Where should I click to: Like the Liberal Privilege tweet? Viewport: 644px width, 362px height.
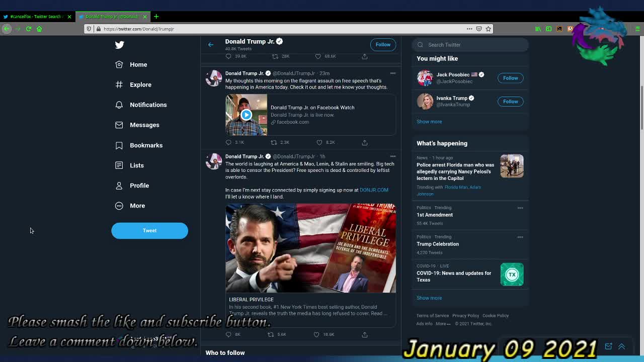tap(316, 334)
